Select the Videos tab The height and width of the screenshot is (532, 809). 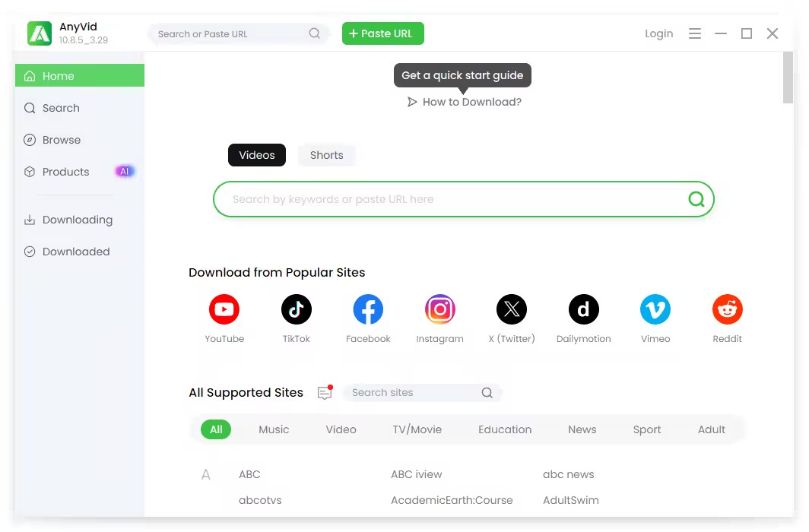[x=257, y=155]
